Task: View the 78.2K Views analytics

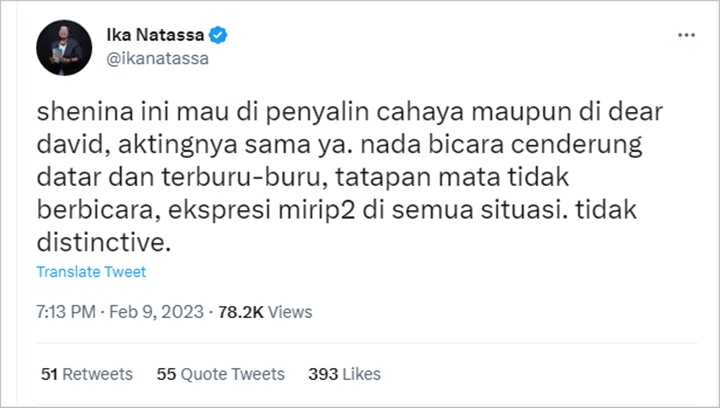Action: coord(265,312)
